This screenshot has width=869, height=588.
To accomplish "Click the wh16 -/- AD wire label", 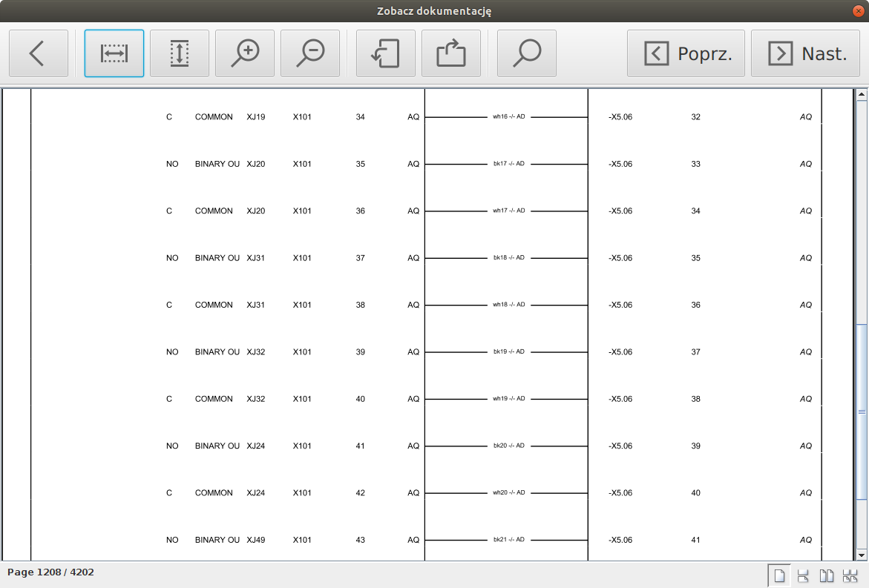I will [x=509, y=116].
